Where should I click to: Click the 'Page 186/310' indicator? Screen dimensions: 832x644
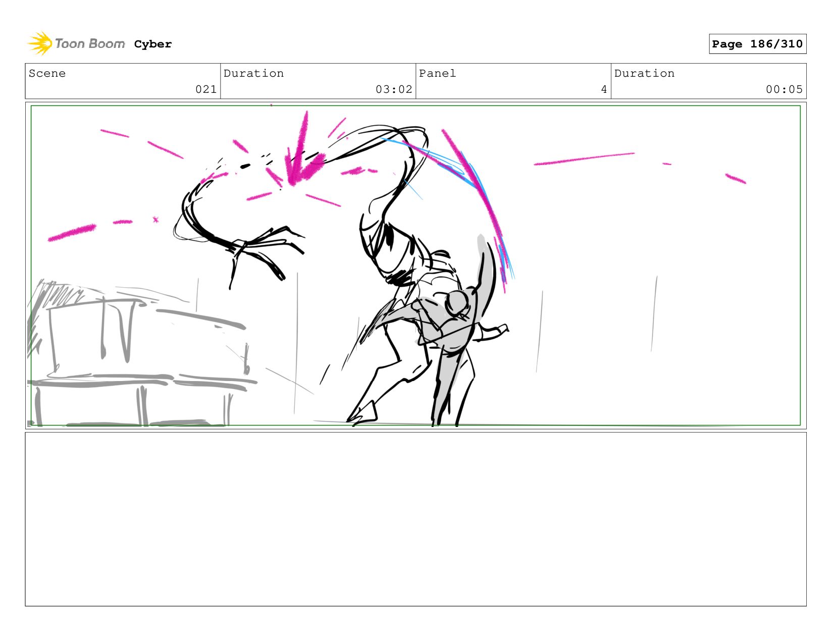(x=757, y=44)
